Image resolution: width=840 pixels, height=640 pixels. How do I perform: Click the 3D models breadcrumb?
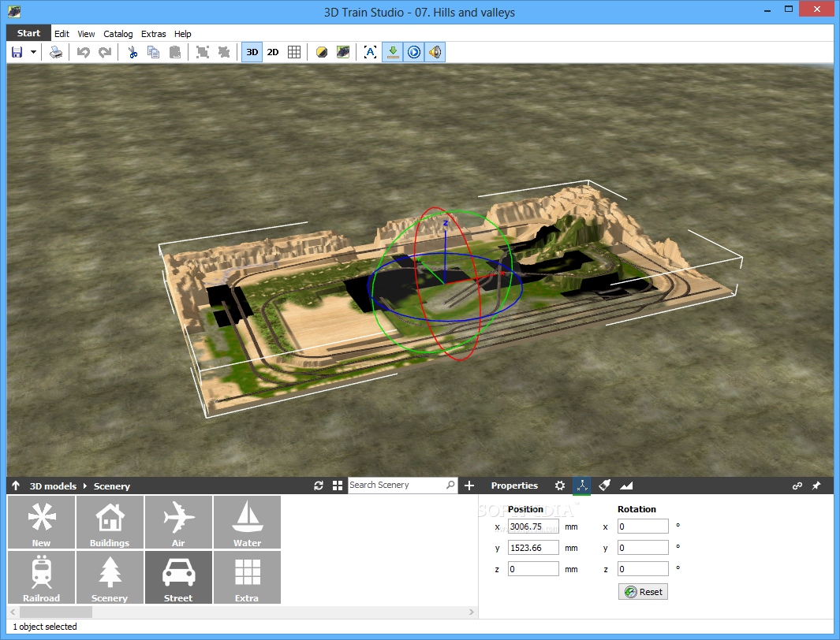53,486
